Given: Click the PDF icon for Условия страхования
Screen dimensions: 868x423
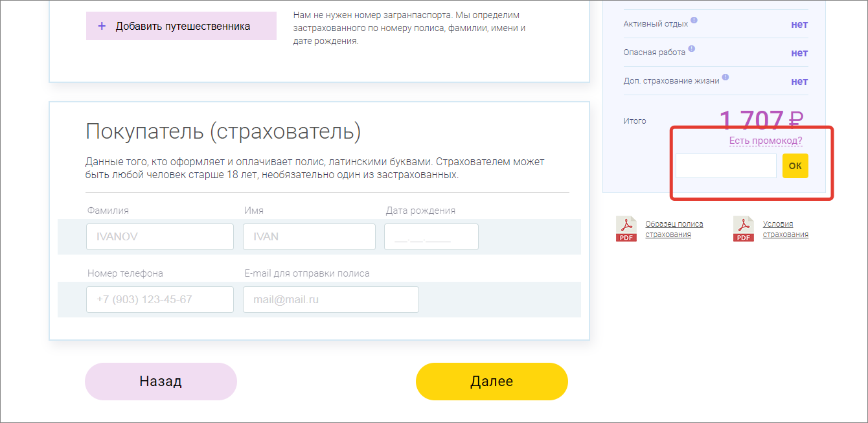Looking at the screenshot, I should (x=744, y=229).
